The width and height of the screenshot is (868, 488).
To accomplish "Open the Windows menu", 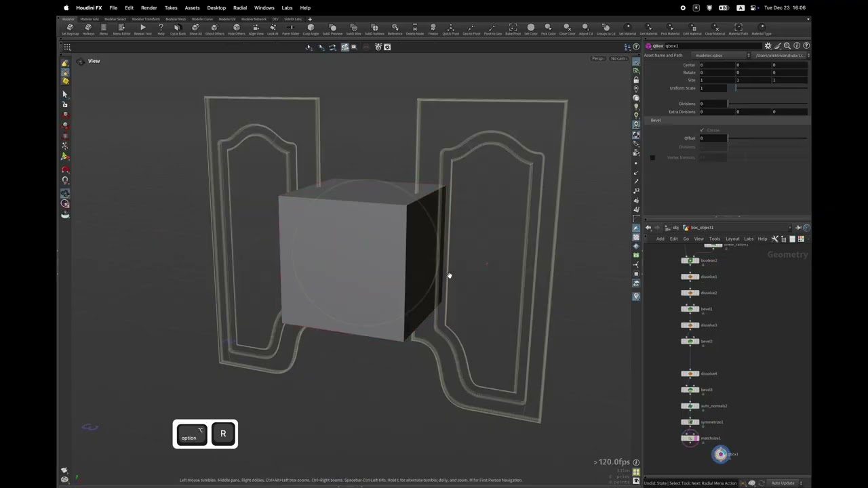I will 264,7.
